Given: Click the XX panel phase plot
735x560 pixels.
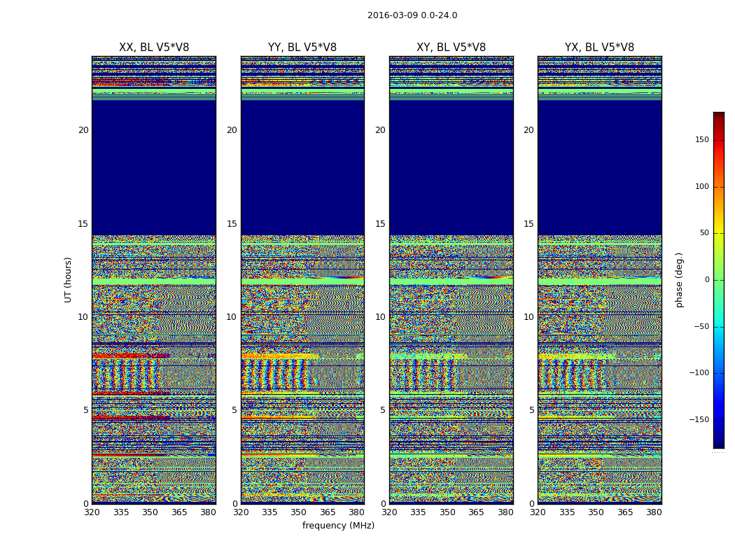Looking at the screenshot, I should [154, 280].
